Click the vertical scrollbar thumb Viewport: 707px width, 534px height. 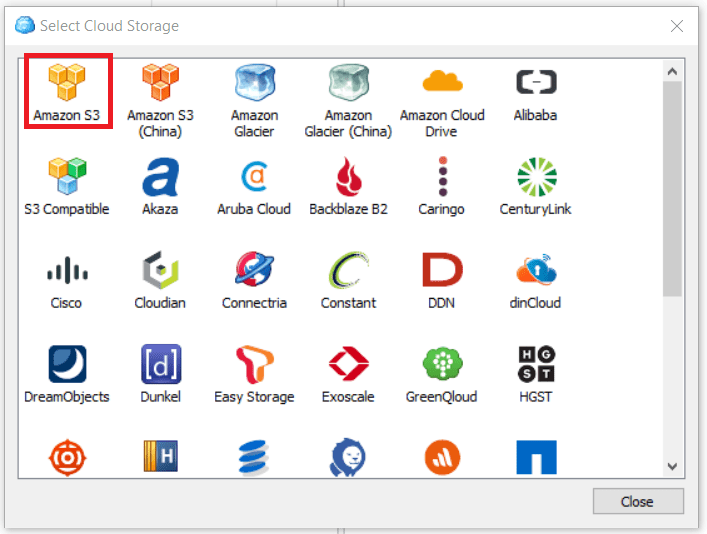pyautogui.click(x=672, y=189)
